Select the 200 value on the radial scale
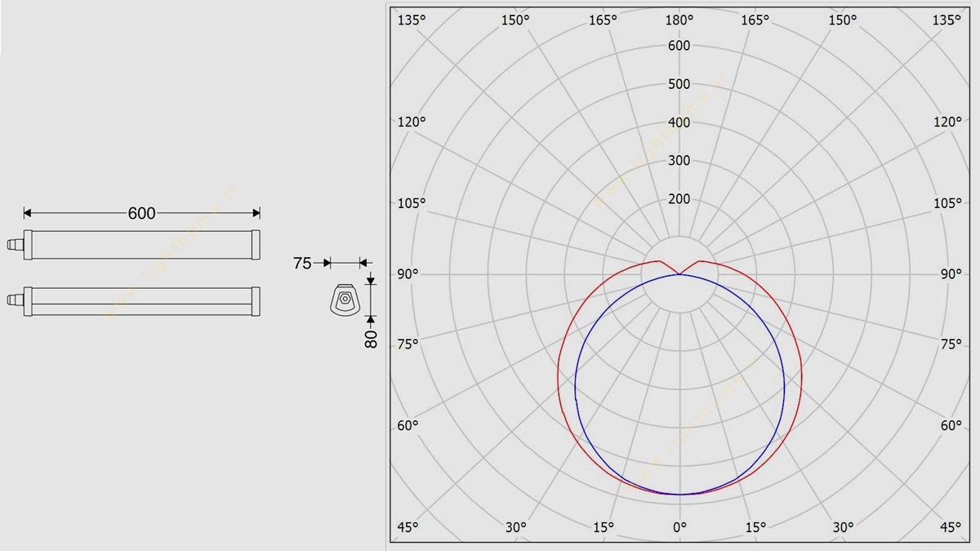 point(679,199)
